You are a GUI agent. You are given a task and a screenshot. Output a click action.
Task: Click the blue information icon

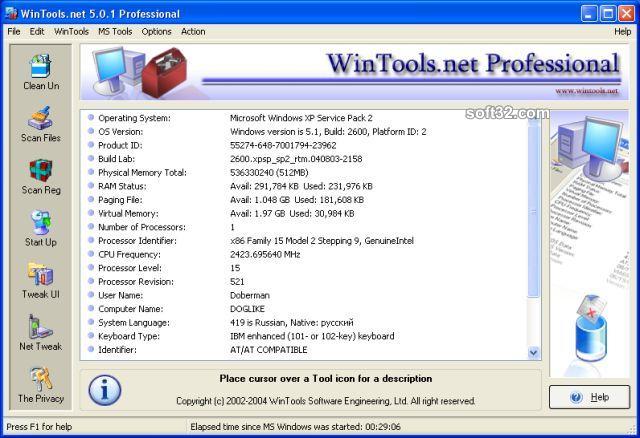click(105, 390)
